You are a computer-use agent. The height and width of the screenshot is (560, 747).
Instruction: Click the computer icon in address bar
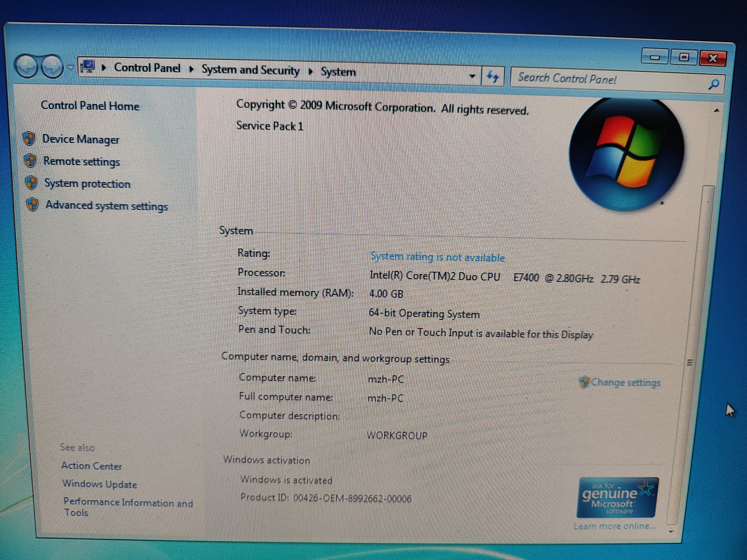point(88,67)
